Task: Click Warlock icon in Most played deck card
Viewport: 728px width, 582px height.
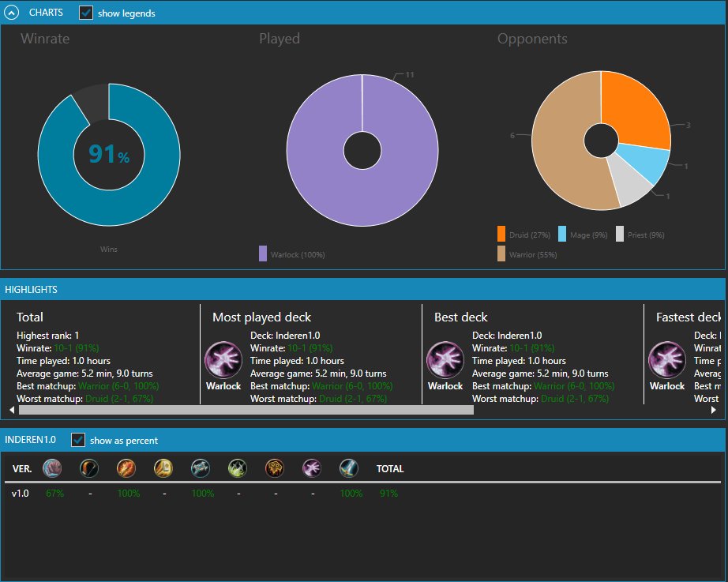Action: click(223, 360)
